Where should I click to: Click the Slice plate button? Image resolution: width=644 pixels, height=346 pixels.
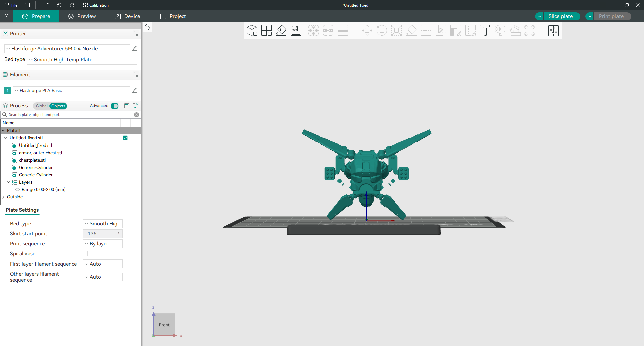coord(561,16)
